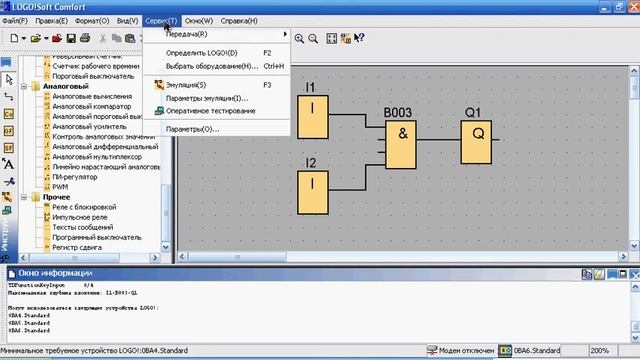Print the circuit with the printer icon
The height and width of the screenshot is (360, 640).
(85, 38)
